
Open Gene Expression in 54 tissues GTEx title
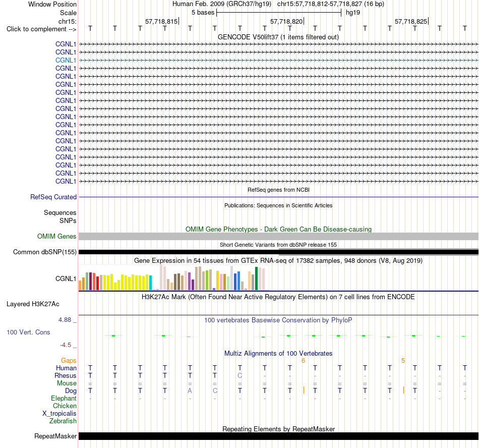tap(278, 261)
